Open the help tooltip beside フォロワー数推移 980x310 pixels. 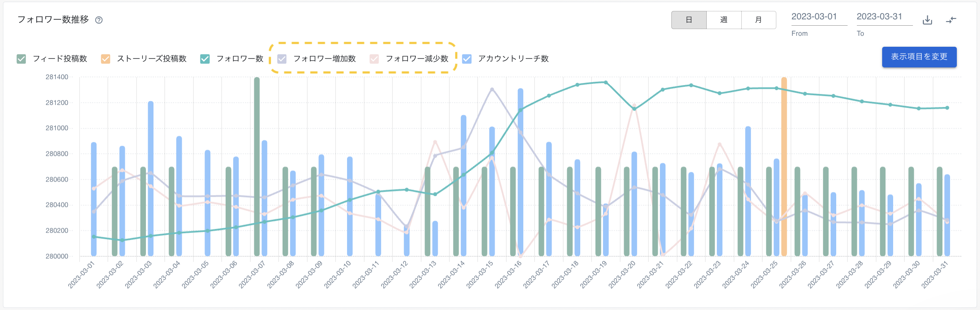98,19
